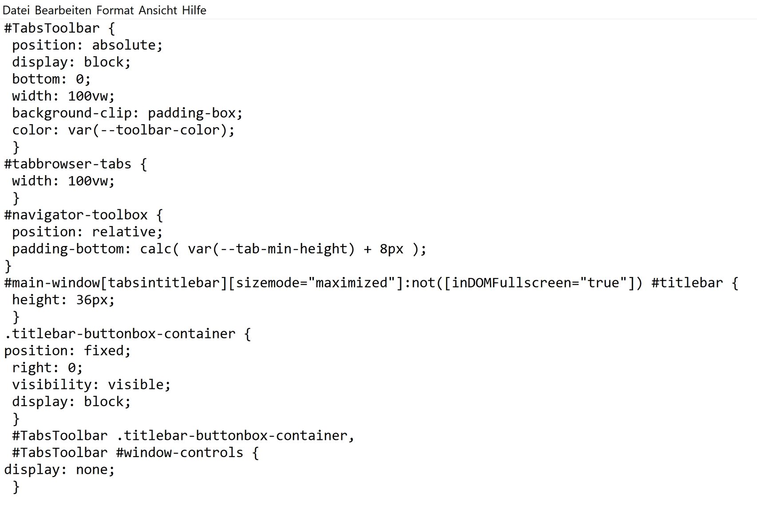
Task: Open the Bearbeiten menu
Action: (63, 10)
